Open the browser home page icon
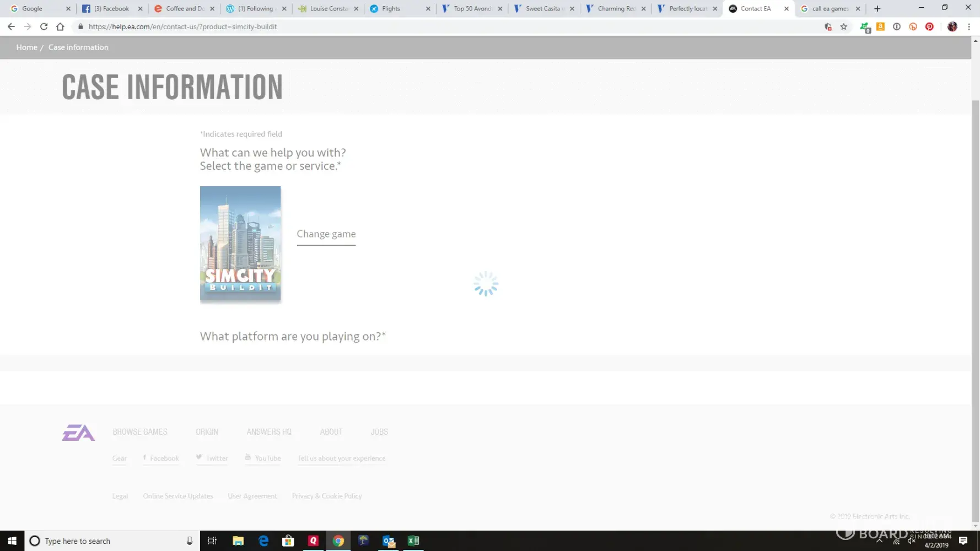This screenshot has width=980, height=551. tap(60, 26)
